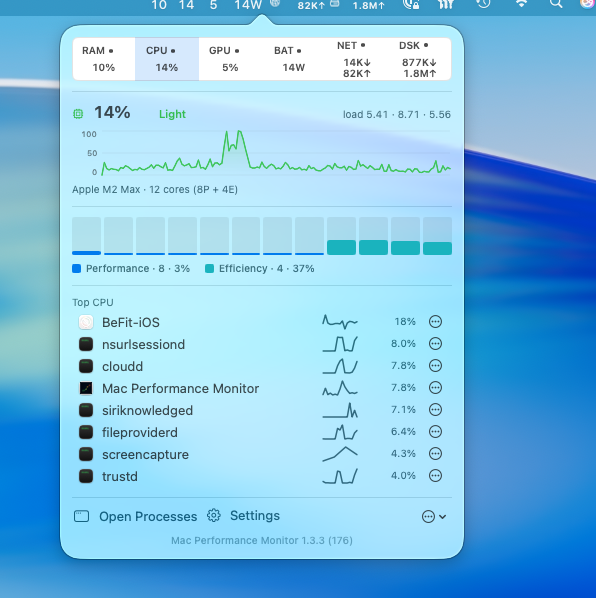Image resolution: width=596 pixels, height=598 pixels.
Task: Open more options for siriknowledged process
Action: (435, 410)
